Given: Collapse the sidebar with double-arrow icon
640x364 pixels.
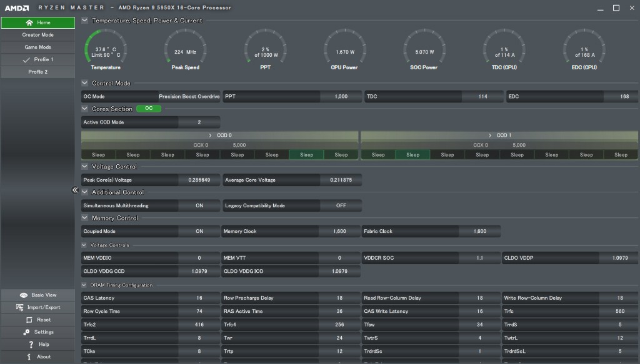Looking at the screenshot, I should [75, 190].
